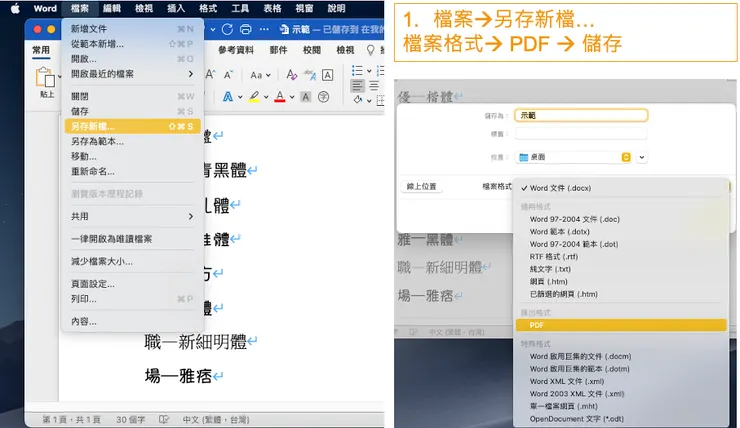Screen dimensions: 740x428
Task: Click the Character shading gray A icon
Action: pyautogui.click(x=306, y=97)
